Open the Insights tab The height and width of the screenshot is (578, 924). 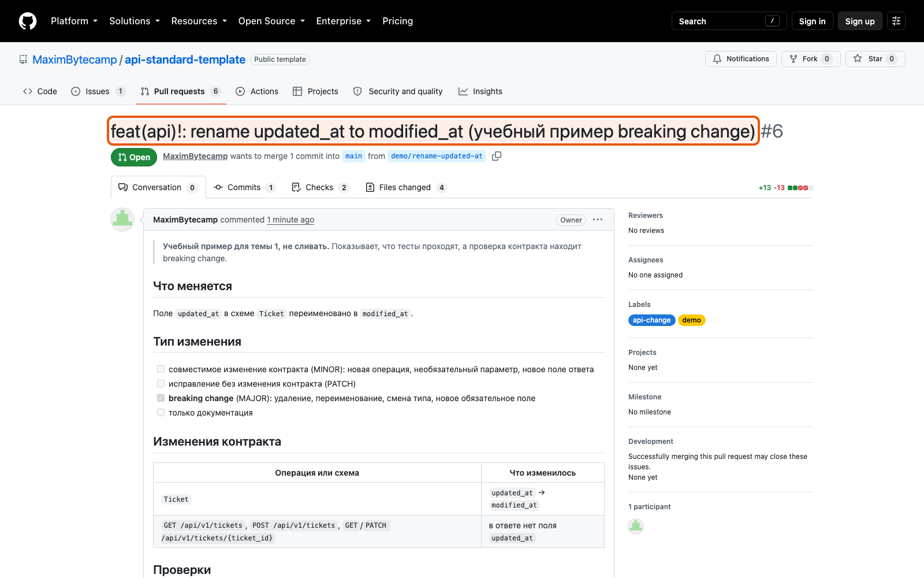[x=480, y=91]
